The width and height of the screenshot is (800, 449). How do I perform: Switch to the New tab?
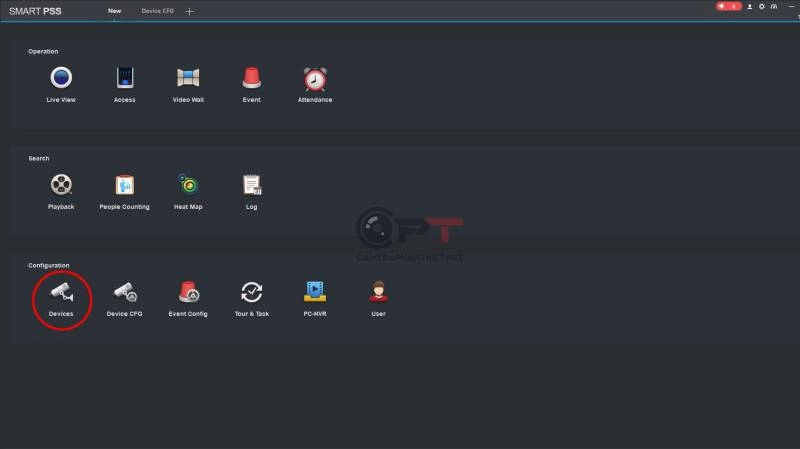[x=114, y=11]
